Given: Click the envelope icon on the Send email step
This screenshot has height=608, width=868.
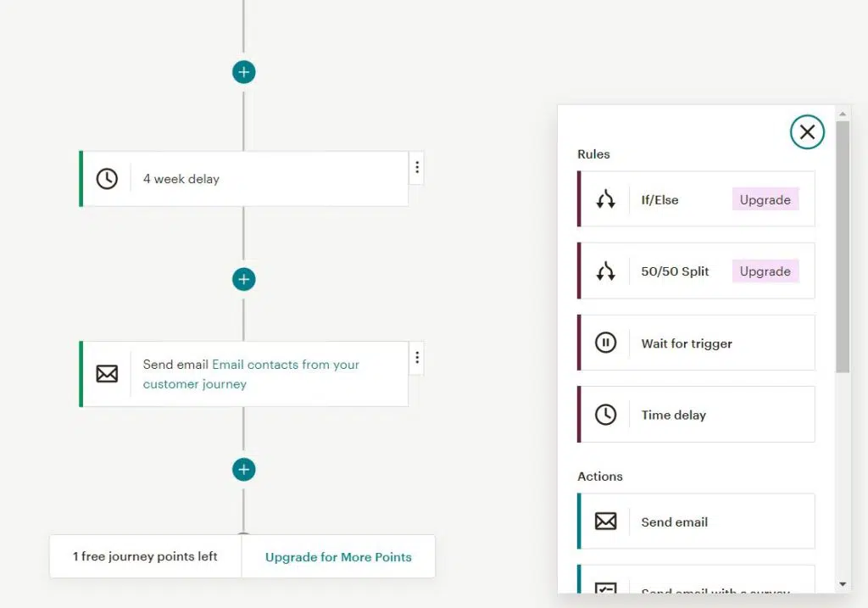Looking at the screenshot, I should pos(107,374).
